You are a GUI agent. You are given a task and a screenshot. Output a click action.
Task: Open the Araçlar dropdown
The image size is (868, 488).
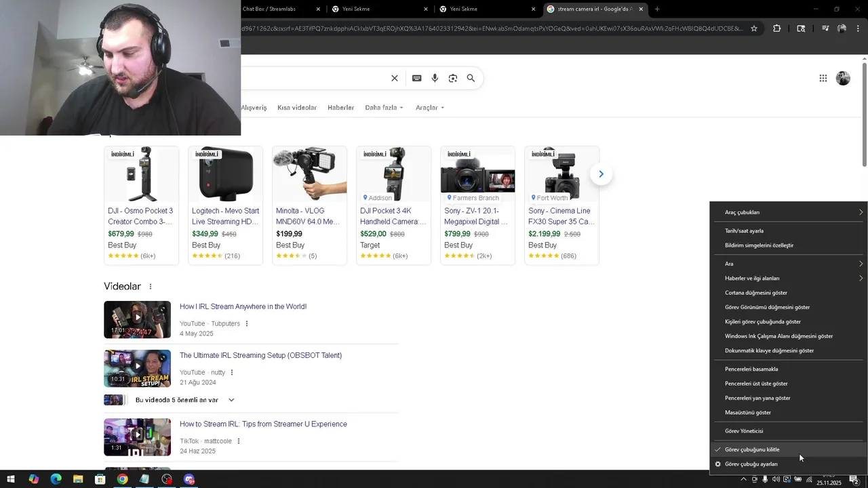tap(430, 108)
